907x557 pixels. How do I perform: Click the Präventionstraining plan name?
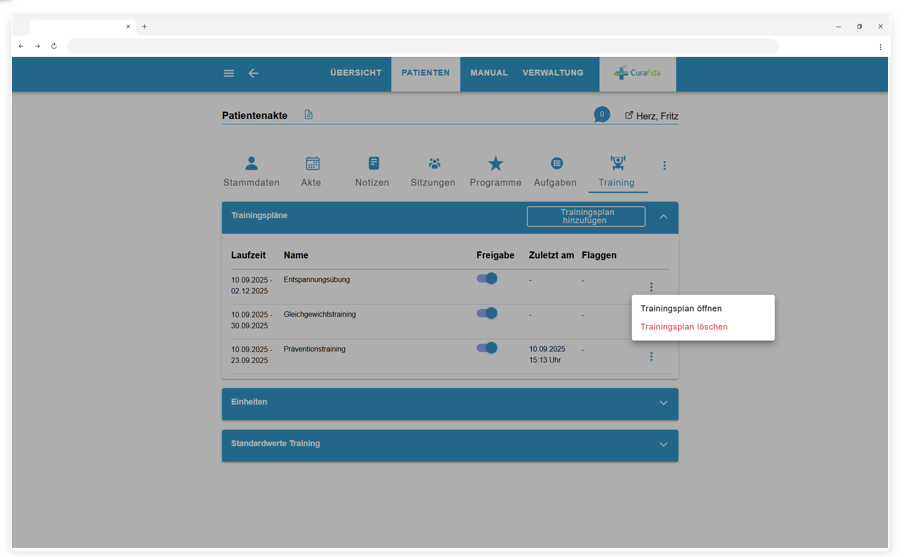[x=314, y=349]
